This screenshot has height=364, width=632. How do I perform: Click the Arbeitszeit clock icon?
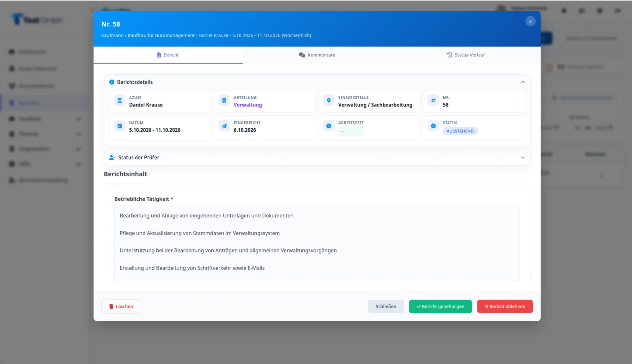(x=329, y=126)
